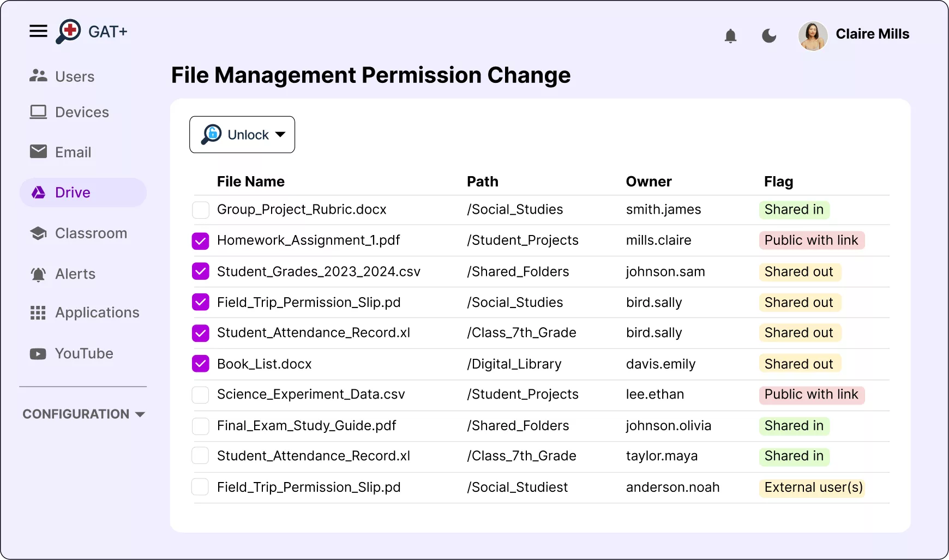This screenshot has height=560, width=949.
Task: Go to the Classroom section
Action: [x=91, y=233]
